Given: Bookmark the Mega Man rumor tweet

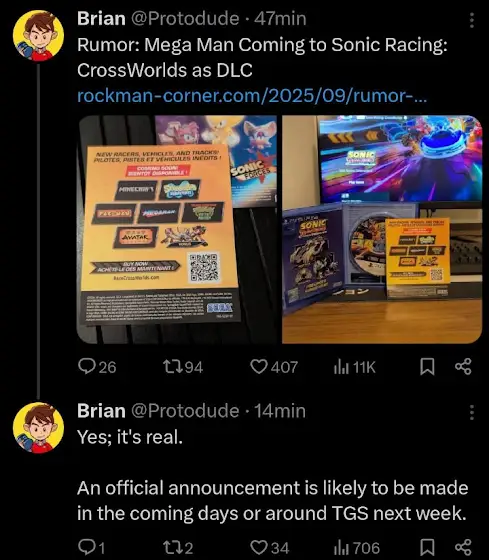Looking at the screenshot, I should tap(428, 367).
